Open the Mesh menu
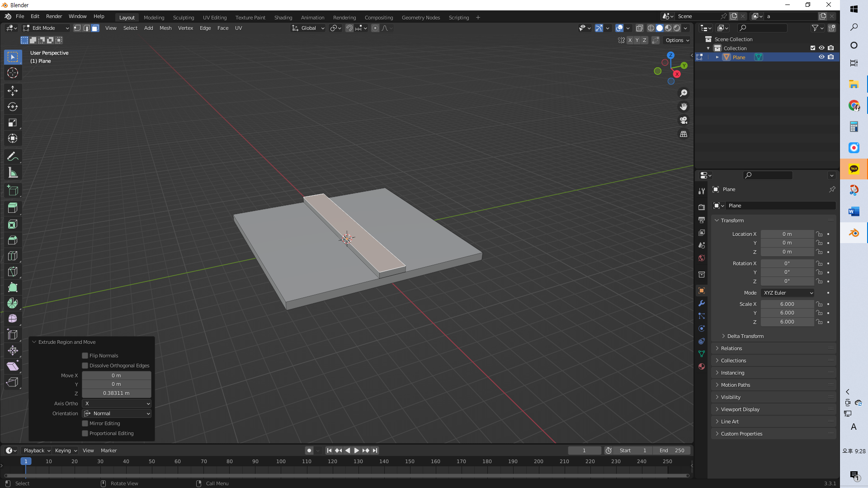 pyautogui.click(x=165, y=28)
